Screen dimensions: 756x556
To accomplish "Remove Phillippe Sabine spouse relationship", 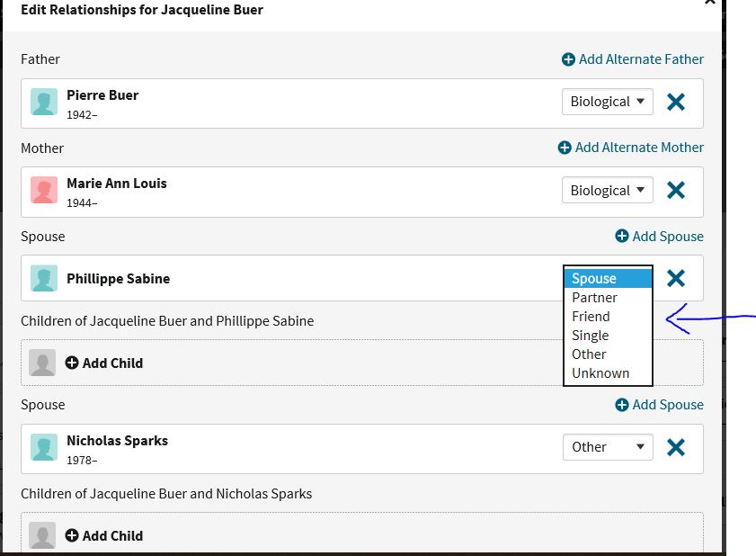I will click(675, 278).
